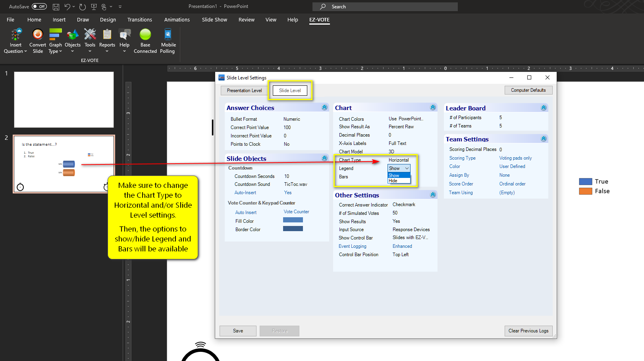Screen dimensions: 644x361
Task: Click the Save button in settings dialog
Action: (x=238, y=331)
